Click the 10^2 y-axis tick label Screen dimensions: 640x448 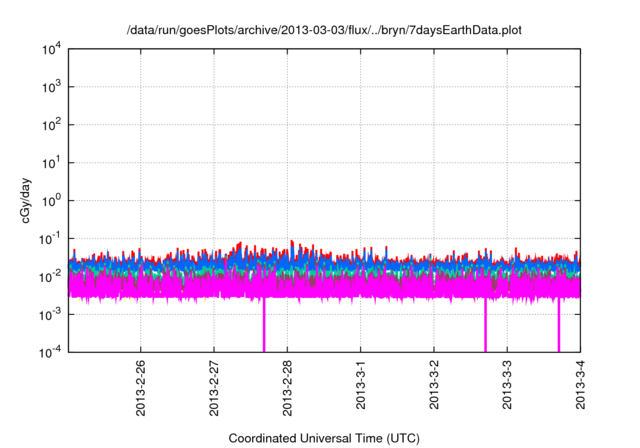pos(51,125)
